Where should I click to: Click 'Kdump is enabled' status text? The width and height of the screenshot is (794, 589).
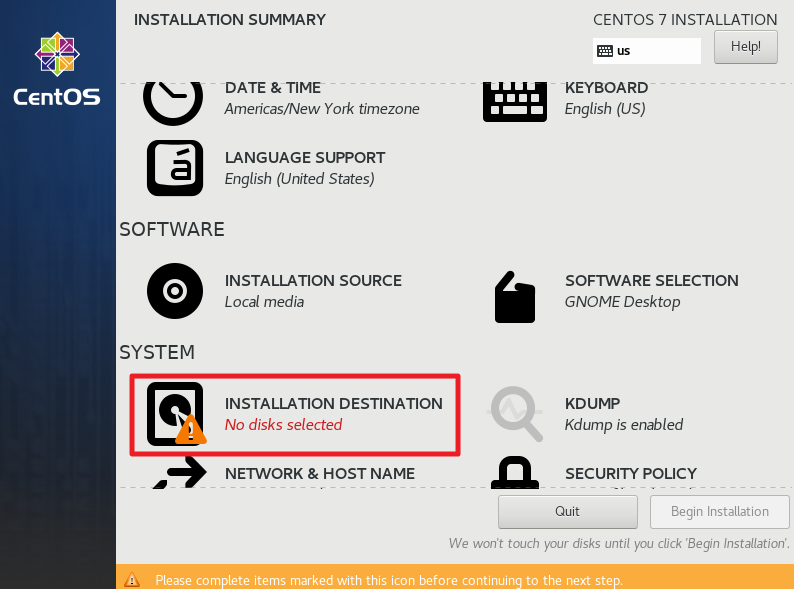pos(624,424)
